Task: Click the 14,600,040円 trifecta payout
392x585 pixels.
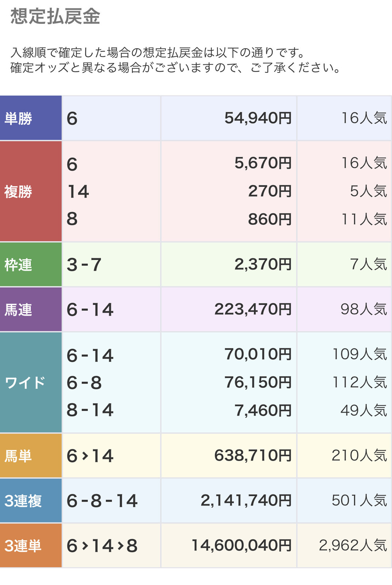Action: (241, 546)
